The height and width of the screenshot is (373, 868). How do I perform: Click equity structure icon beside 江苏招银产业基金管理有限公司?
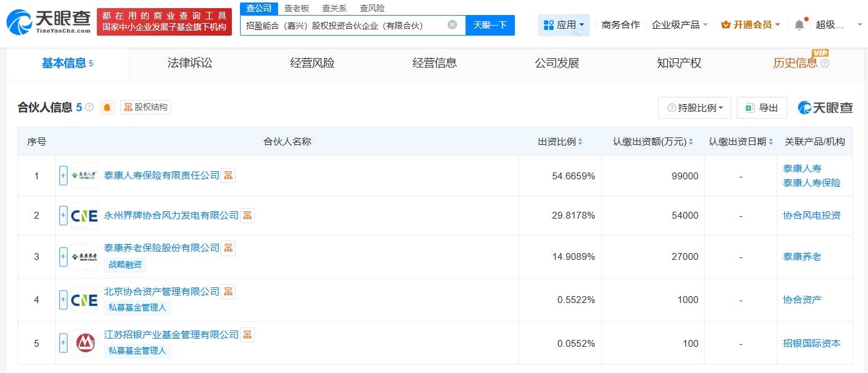[x=247, y=335]
